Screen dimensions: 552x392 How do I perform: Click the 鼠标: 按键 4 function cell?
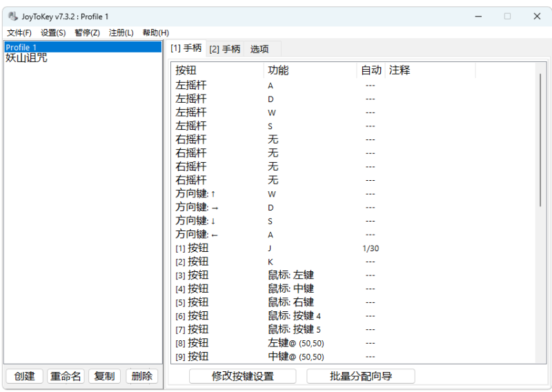pos(295,316)
